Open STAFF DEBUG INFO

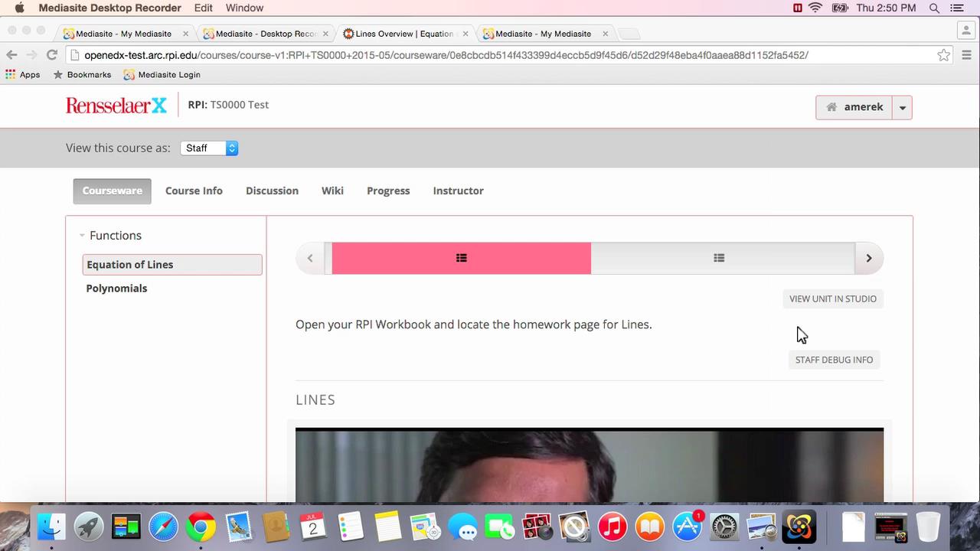pos(834,360)
